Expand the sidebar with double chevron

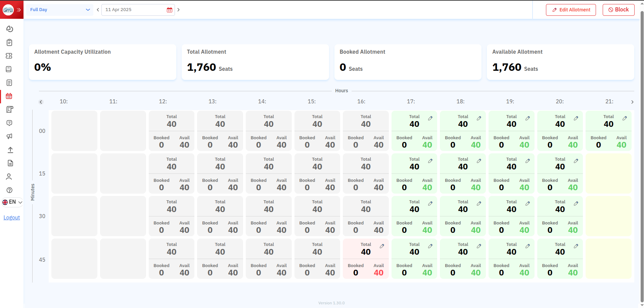(x=19, y=10)
